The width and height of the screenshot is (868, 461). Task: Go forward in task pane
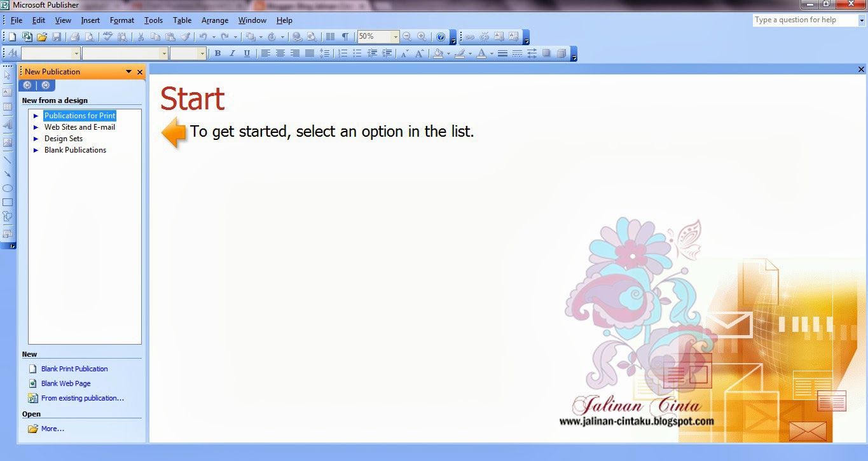45,85
